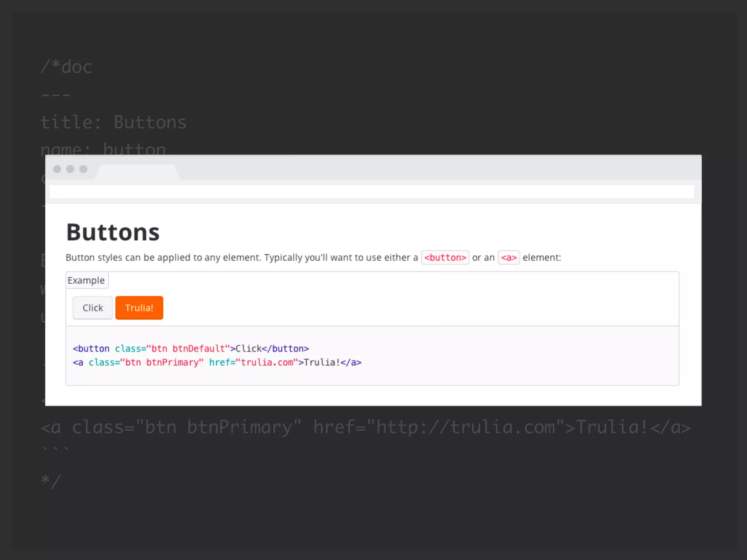Screen dimensions: 747x560
Task: Click background text "title: Buttons"
Action: point(113,122)
